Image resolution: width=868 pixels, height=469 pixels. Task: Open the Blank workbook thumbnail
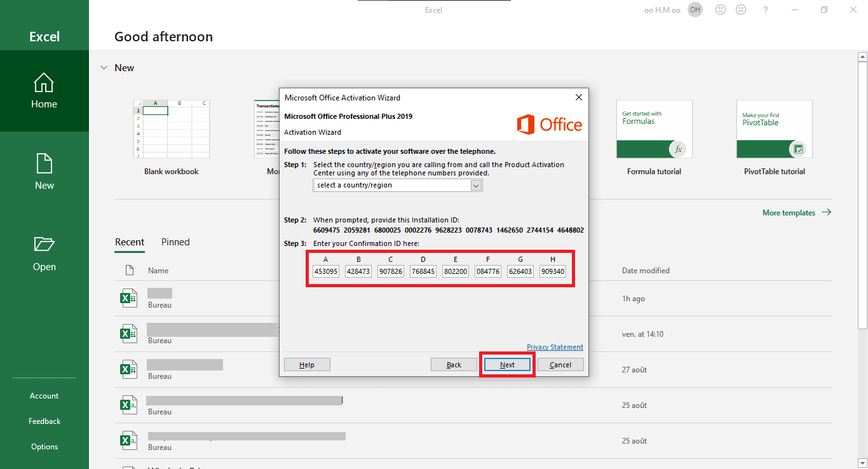(171, 129)
